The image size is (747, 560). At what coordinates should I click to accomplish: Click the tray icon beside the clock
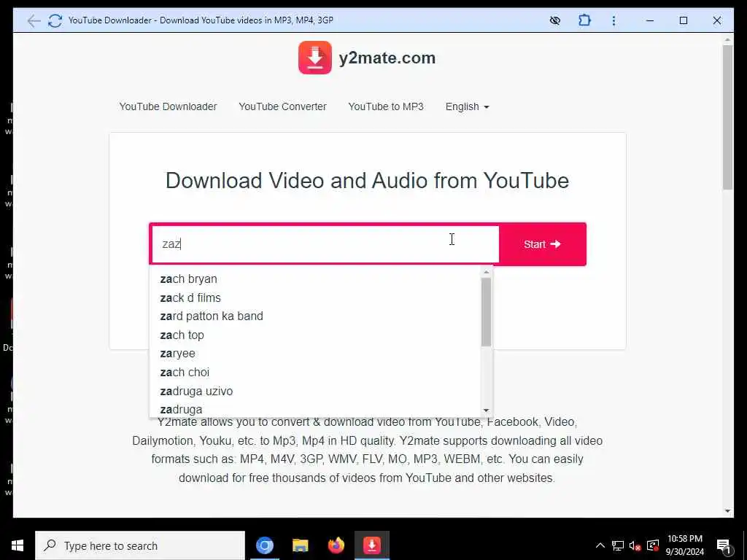click(653, 545)
